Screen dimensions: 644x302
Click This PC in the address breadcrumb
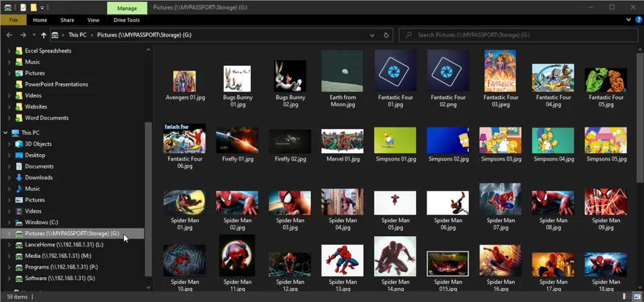pos(79,35)
